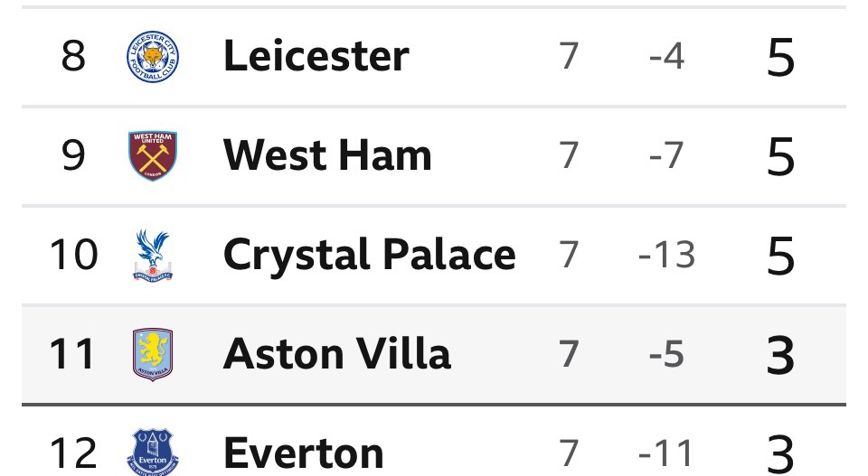868x476 pixels.
Task: Select the Crystal Palace team name
Action: 369,255
